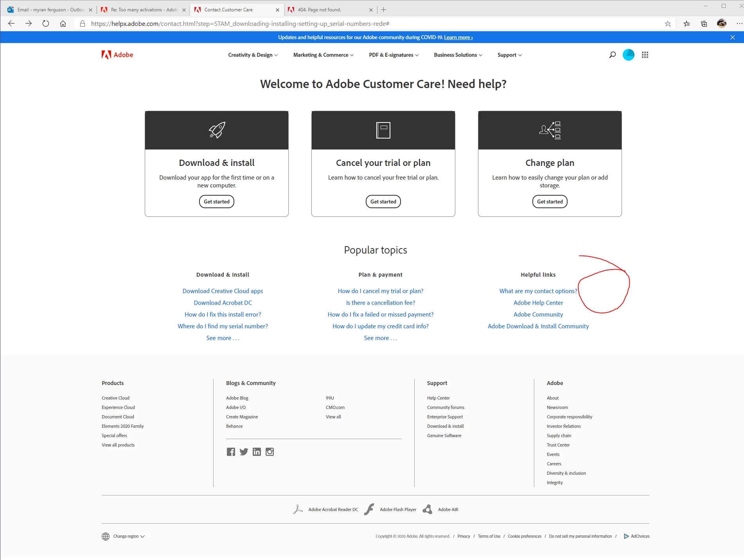The image size is (744, 560).
Task: Add this page to favorites star
Action: click(668, 23)
